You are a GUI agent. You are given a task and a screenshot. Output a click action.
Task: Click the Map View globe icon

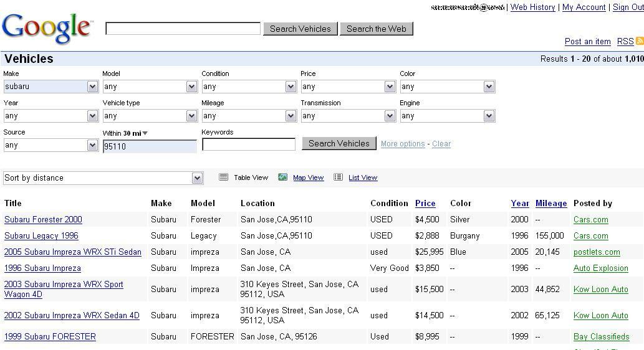pos(282,177)
